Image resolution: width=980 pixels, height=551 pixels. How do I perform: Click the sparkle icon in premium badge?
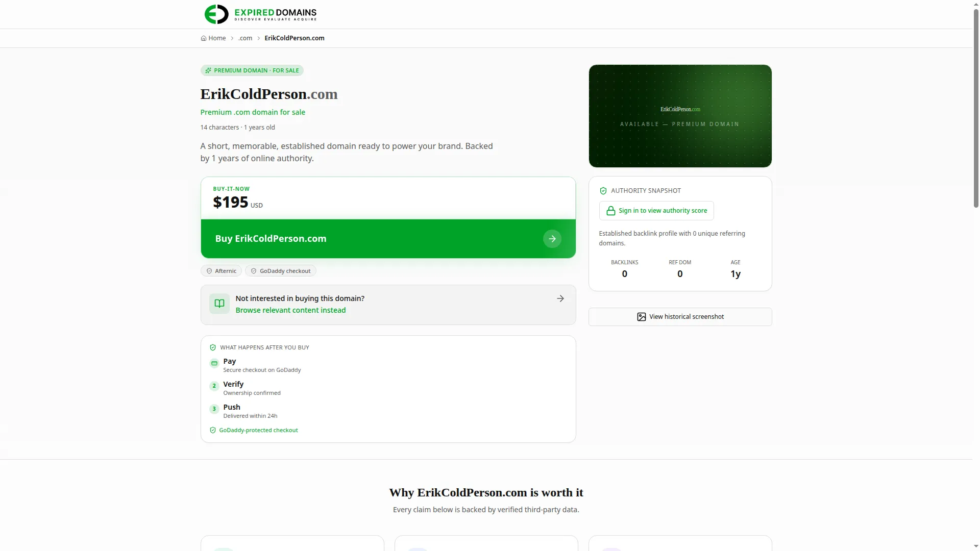click(208, 70)
